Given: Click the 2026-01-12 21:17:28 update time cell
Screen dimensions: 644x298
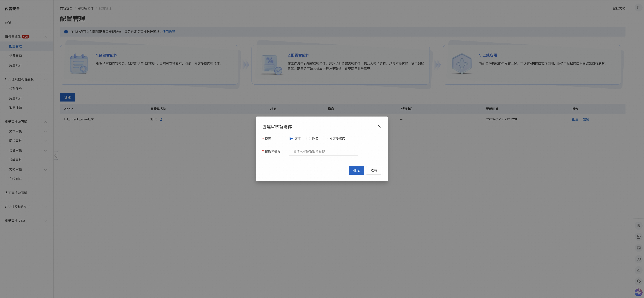Looking at the screenshot, I should [501, 120].
